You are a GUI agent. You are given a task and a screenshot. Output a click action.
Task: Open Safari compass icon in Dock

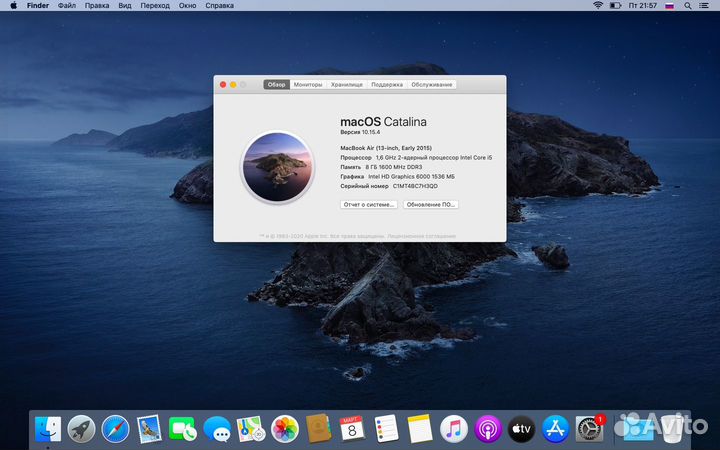click(x=115, y=429)
